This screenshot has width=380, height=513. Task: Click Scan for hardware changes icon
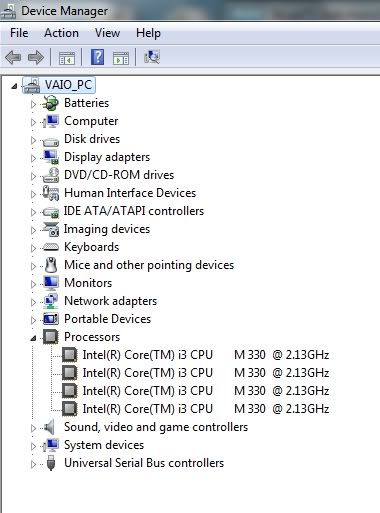pyautogui.click(x=152, y=57)
